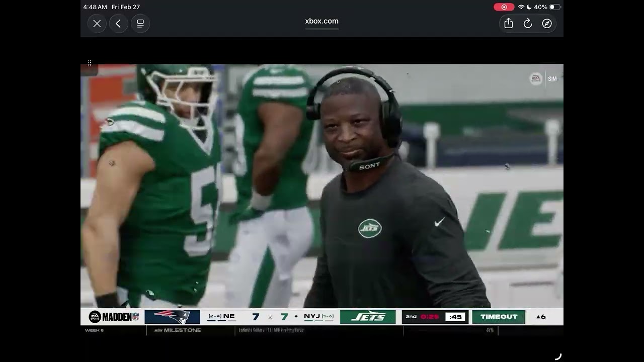Click the EA SIM logo in the corner
The image size is (644, 362).
tap(543, 79)
